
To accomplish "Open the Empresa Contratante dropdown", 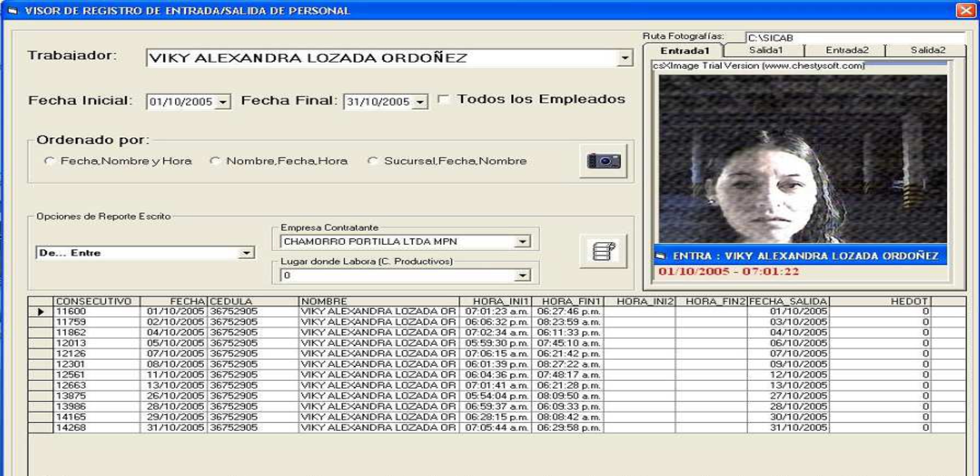I will coord(522,242).
